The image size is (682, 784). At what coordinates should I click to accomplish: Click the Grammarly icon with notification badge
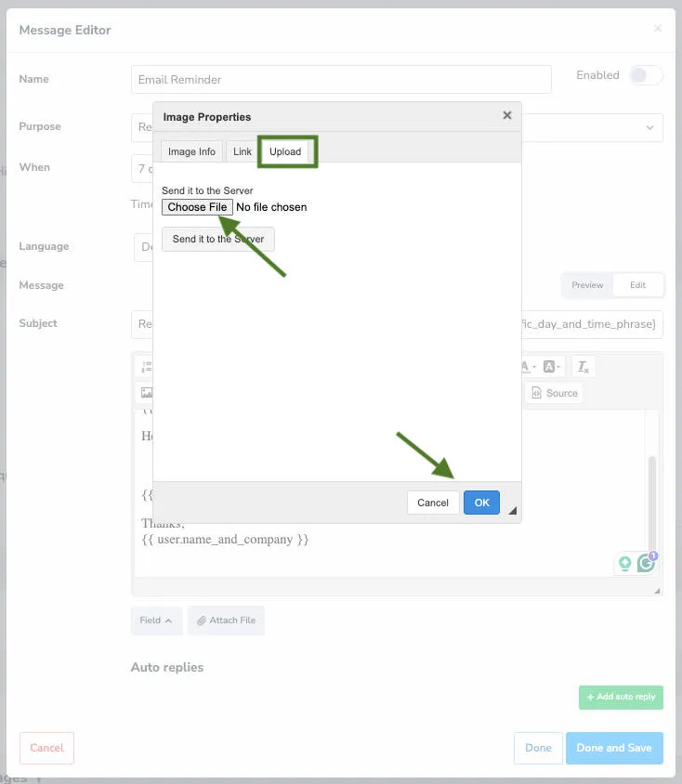646,564
